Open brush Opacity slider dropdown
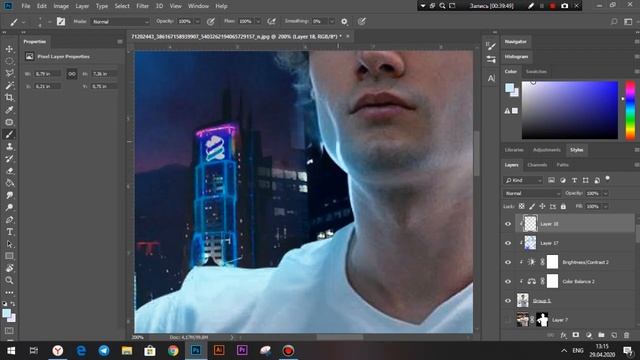This screenshot has height=360, width=640. point(198,22)
